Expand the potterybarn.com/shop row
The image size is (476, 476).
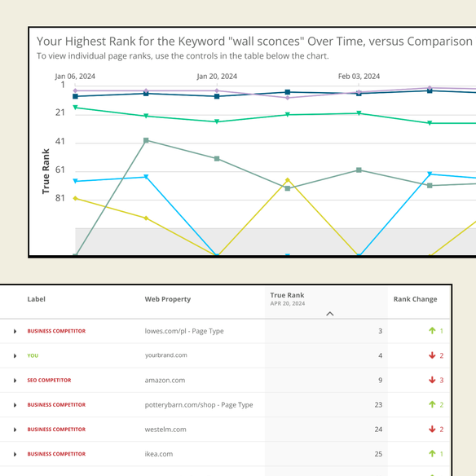pos(15,405)
